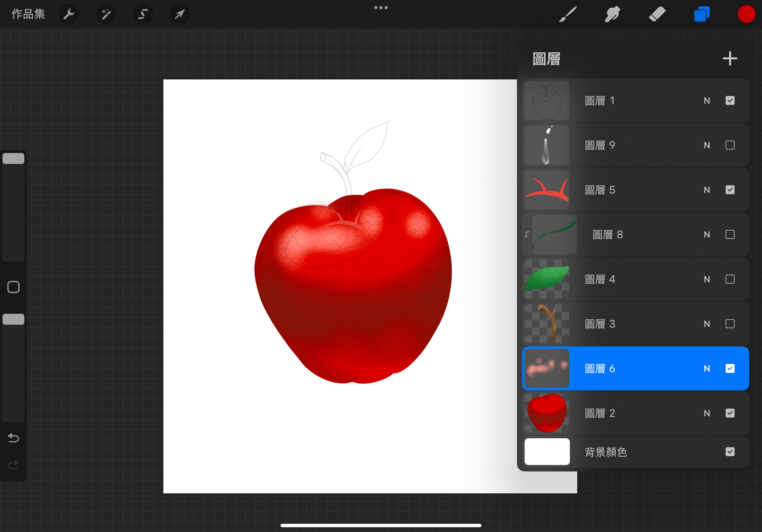Tap the undo arrow in sidebar
This screenshot has width=762, height=532.
coord(13,438)
